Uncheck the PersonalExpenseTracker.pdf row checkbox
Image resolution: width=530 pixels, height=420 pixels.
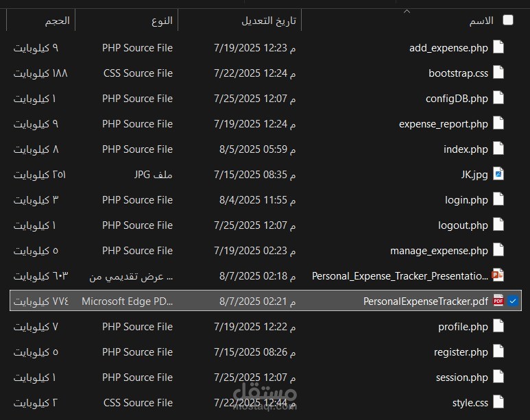(x=513, y=301)
